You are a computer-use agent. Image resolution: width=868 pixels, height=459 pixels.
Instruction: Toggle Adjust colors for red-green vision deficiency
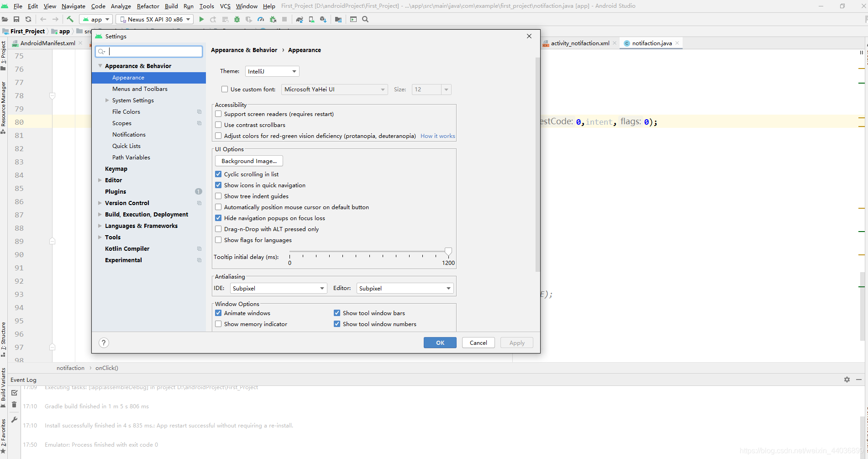pyautogui.click(x=218, y=136)
